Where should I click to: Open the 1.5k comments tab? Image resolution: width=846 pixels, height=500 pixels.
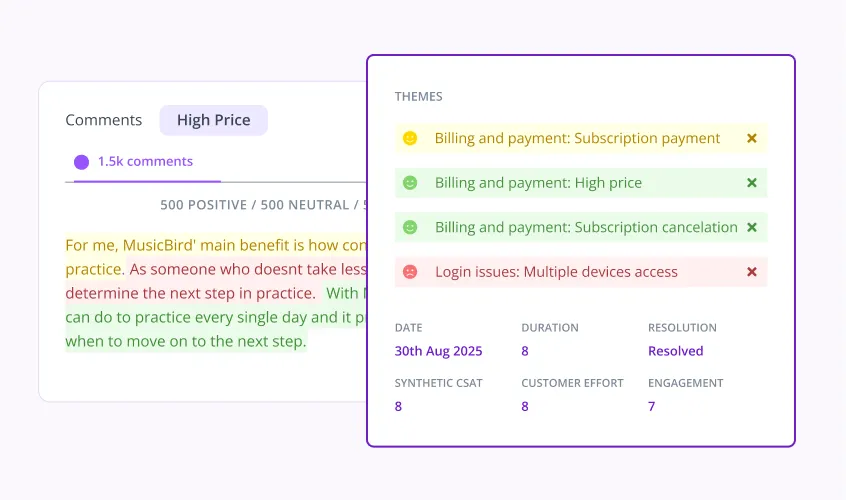[x=145, y=161]
